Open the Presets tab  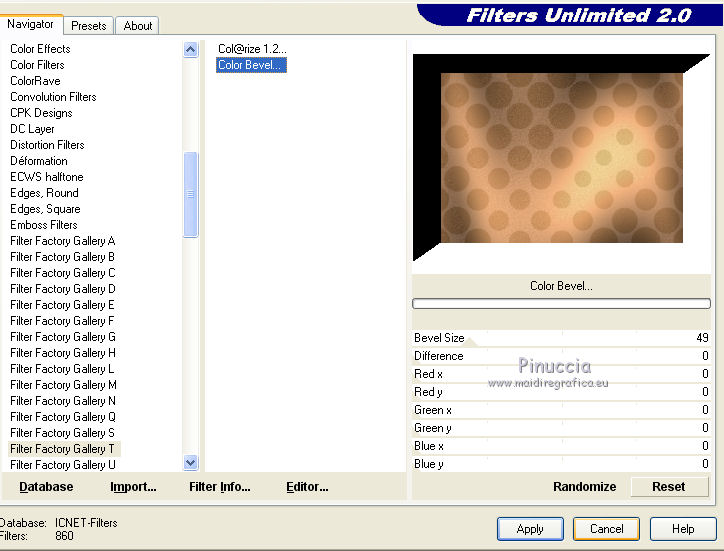pos(89,26)
